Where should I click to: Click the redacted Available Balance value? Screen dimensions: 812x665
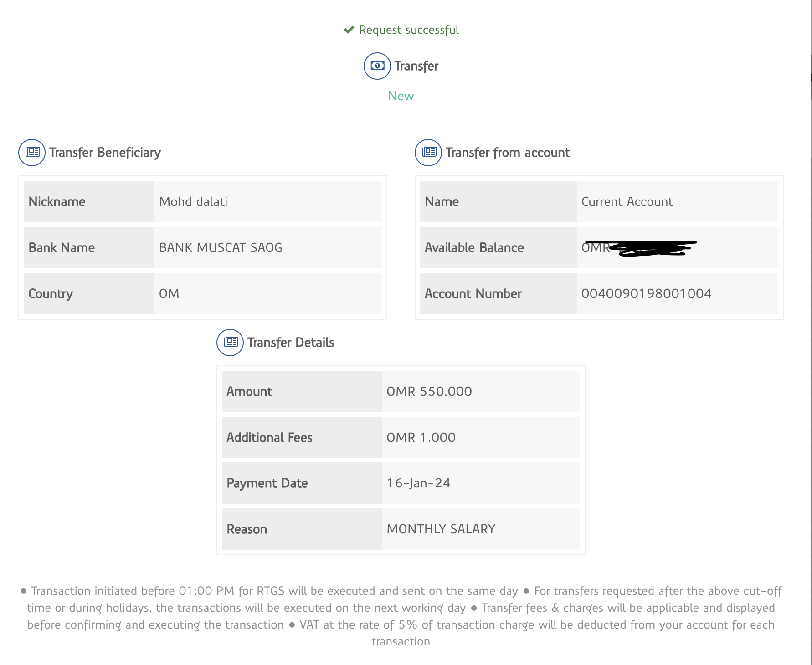coord(639,248)
